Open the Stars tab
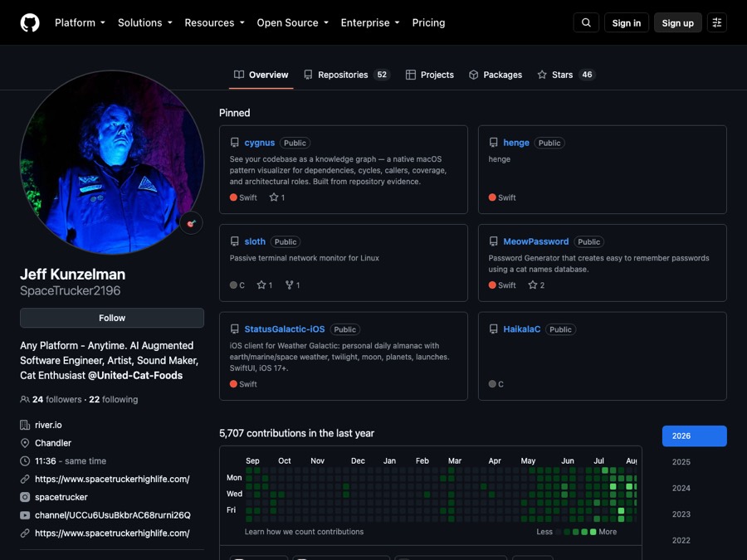747x560 pixels. [566, 75]
